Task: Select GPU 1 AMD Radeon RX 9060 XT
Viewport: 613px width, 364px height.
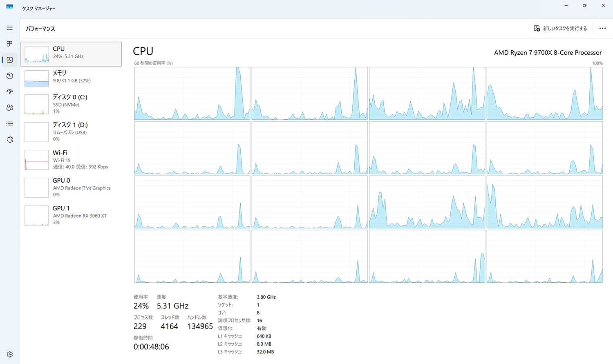Action: (x=71, y=215)
